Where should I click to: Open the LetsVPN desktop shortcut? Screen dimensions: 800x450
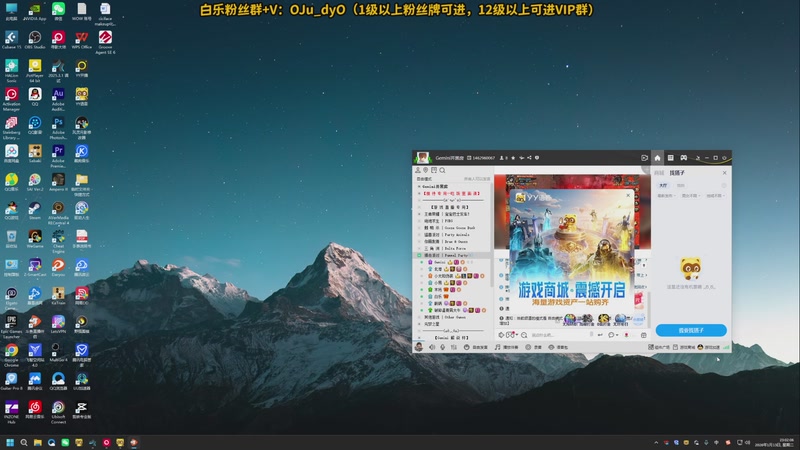[58, 324]
